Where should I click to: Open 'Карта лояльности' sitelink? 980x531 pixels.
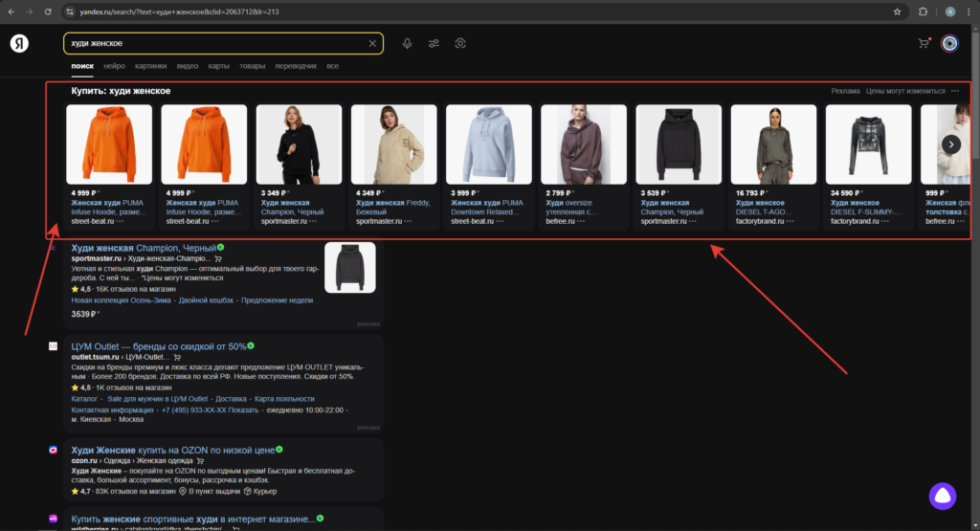(284, 399)
